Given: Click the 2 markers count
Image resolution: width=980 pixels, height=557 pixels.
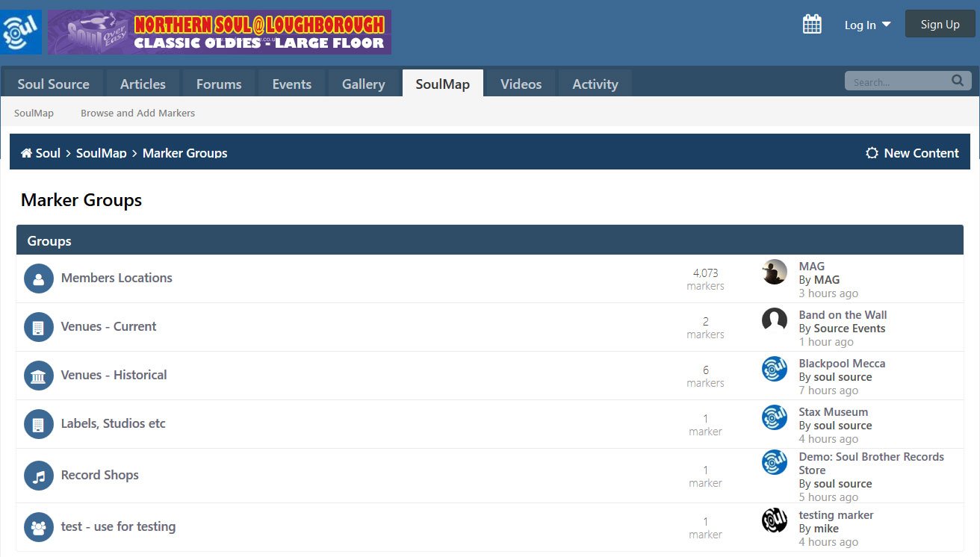Looking at the screenshot, I should 705,327.
